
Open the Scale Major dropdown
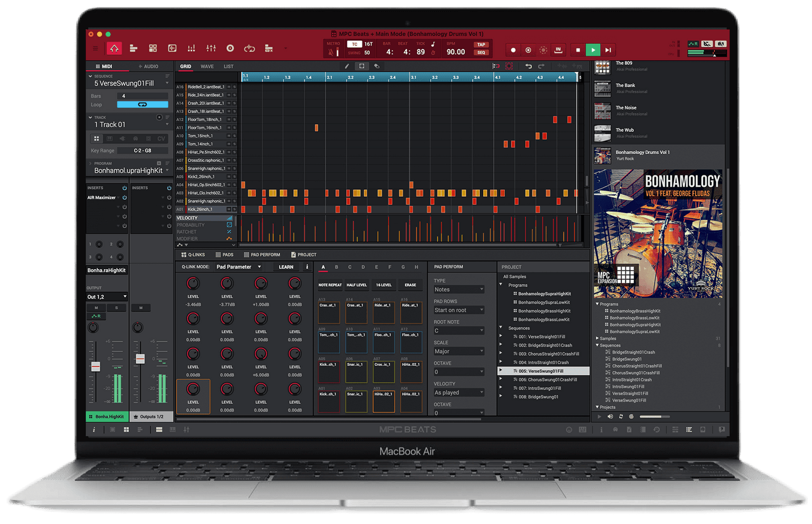coord(459,351)
